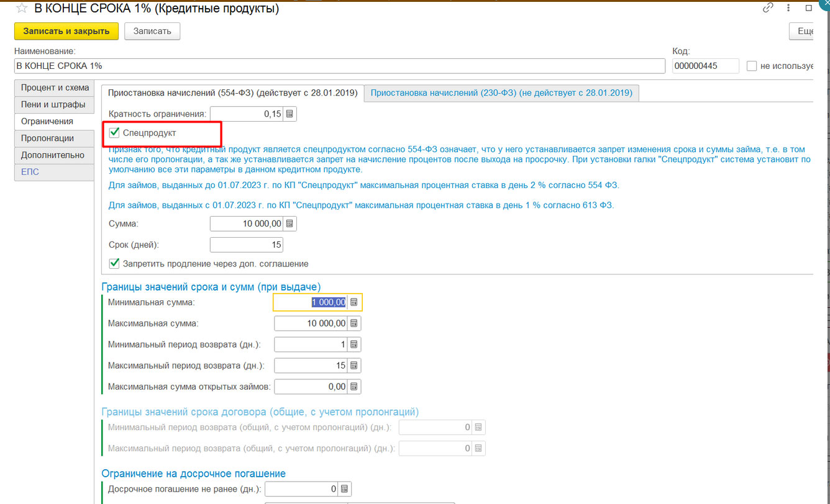Image resolution: width=830 pixels, height=504 pixels.
Task: Open calculator for Кратность ограничения field
Action: [290, 114]
